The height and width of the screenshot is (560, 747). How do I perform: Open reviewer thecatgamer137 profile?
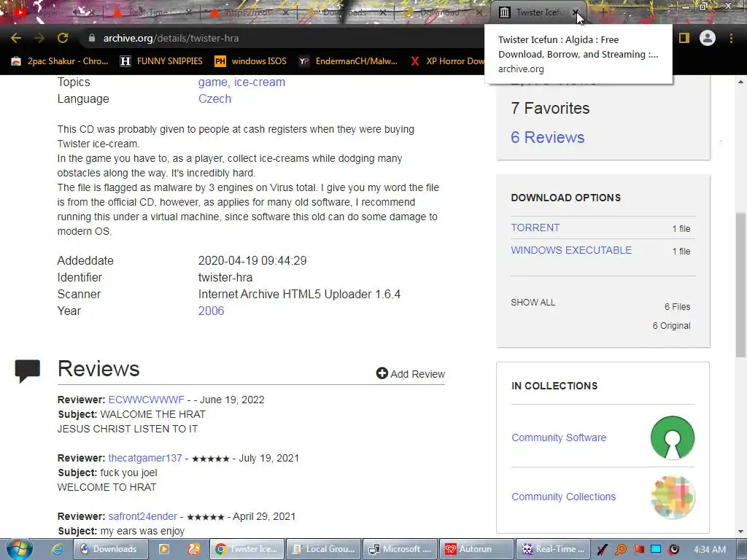145,458
